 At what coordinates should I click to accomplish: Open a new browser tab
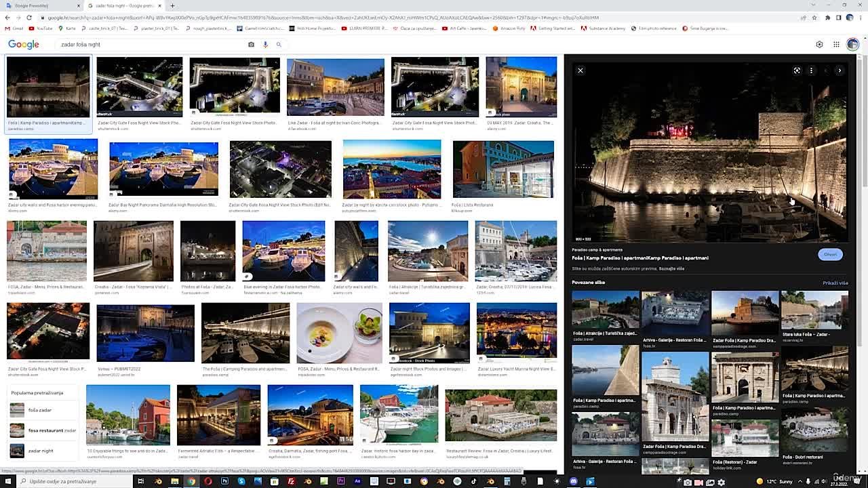point(172,5)
